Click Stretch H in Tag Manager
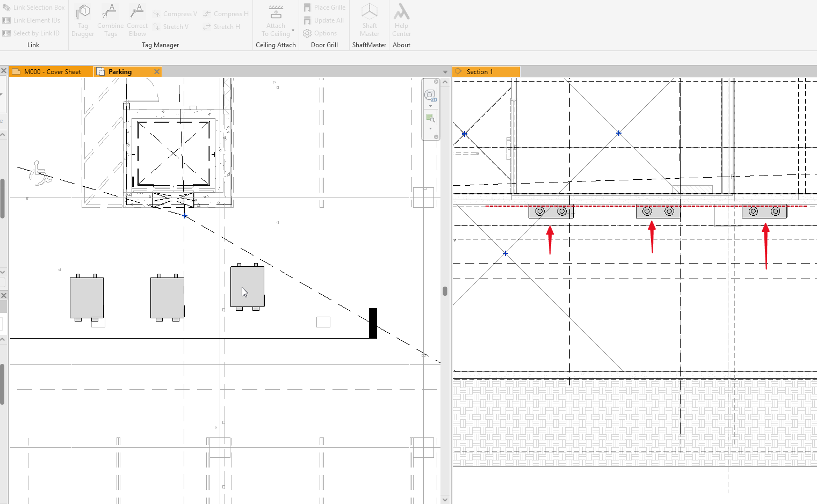 click(221, 27)
